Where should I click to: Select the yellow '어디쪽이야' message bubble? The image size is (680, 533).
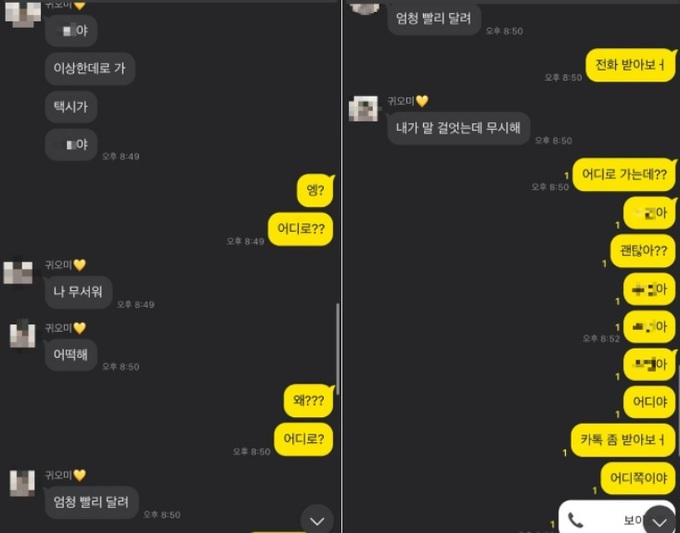point(638,478)
